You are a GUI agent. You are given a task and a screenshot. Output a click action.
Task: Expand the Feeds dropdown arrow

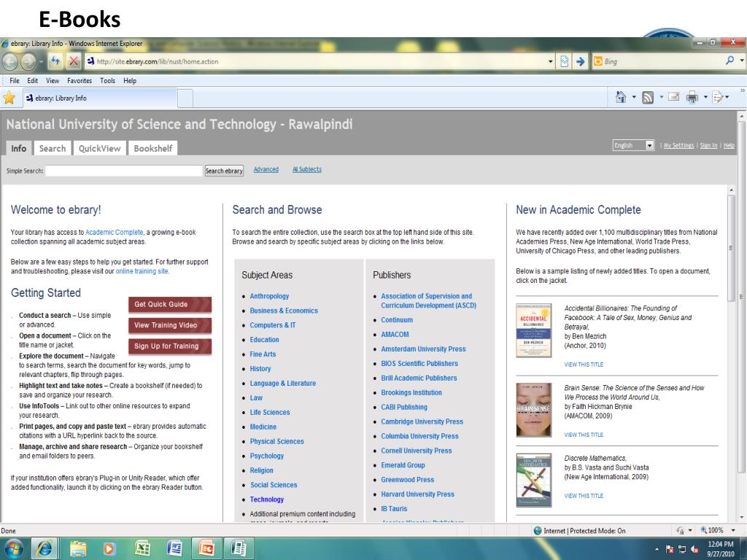click(x=661, y=97)
